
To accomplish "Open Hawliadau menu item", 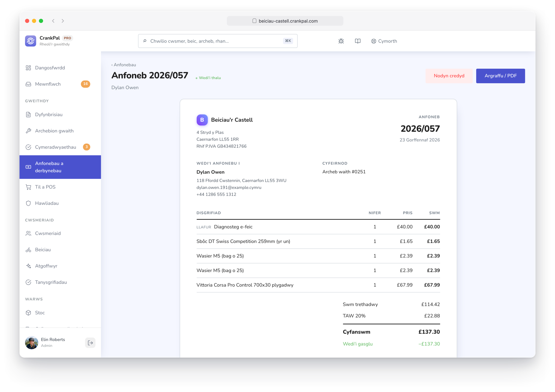I will point(60,203).
